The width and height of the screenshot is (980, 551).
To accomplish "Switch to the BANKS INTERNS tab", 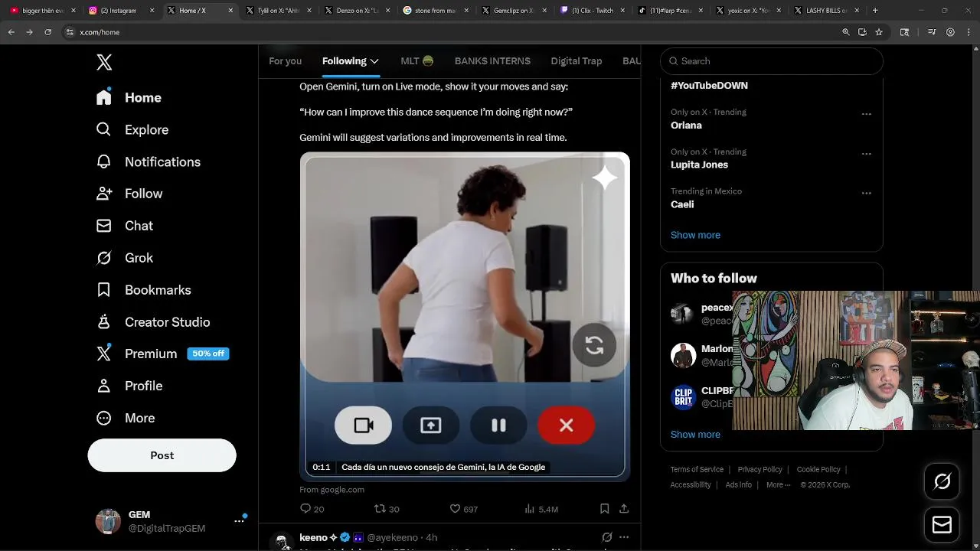I will click(x=492, y=61).
